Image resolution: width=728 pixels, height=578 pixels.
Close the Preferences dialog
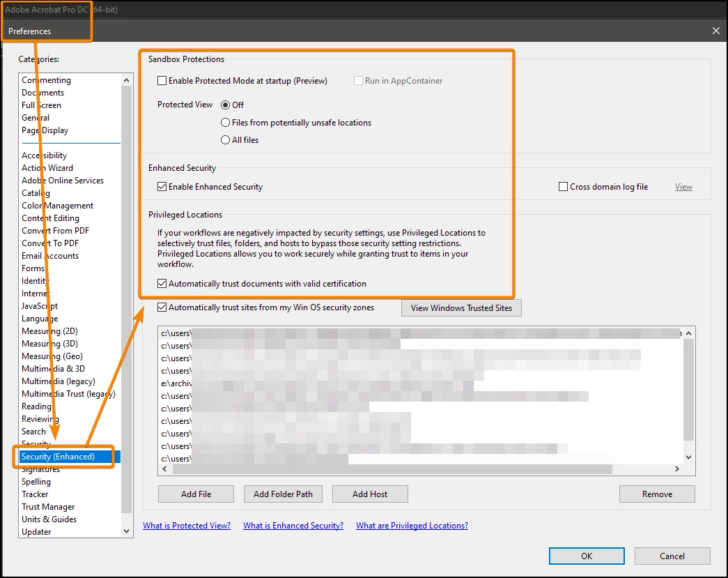pyautogui.click(x=716, y=31)
